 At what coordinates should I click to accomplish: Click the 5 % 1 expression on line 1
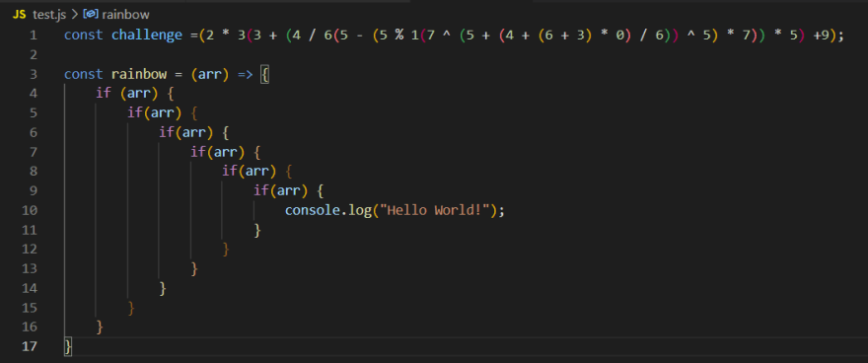pyautogui.click(x=399, y=36)
